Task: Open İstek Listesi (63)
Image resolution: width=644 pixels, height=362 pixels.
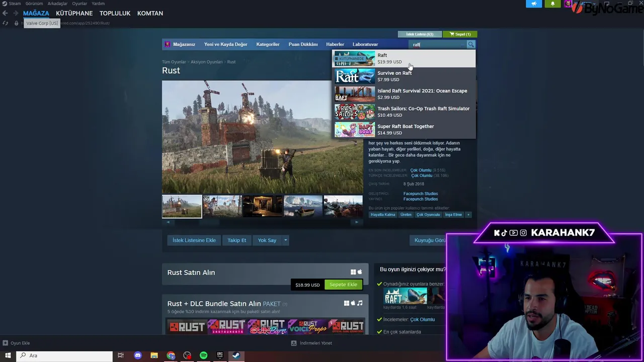Action: (420, 34)
